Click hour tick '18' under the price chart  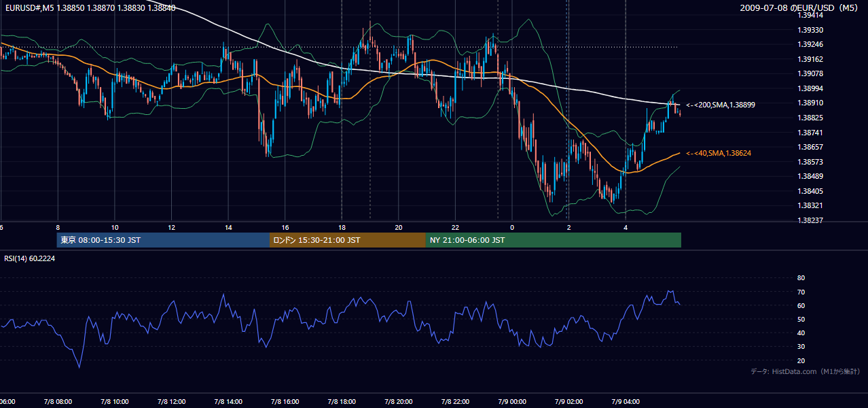(342, 228)
